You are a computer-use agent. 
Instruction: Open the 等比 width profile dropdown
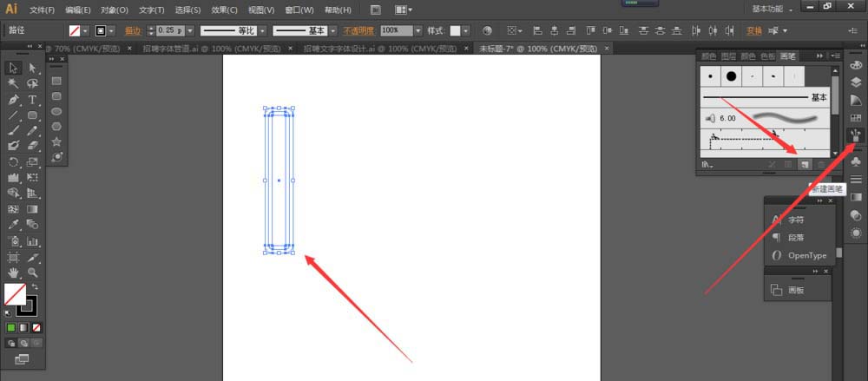point(262,30)
